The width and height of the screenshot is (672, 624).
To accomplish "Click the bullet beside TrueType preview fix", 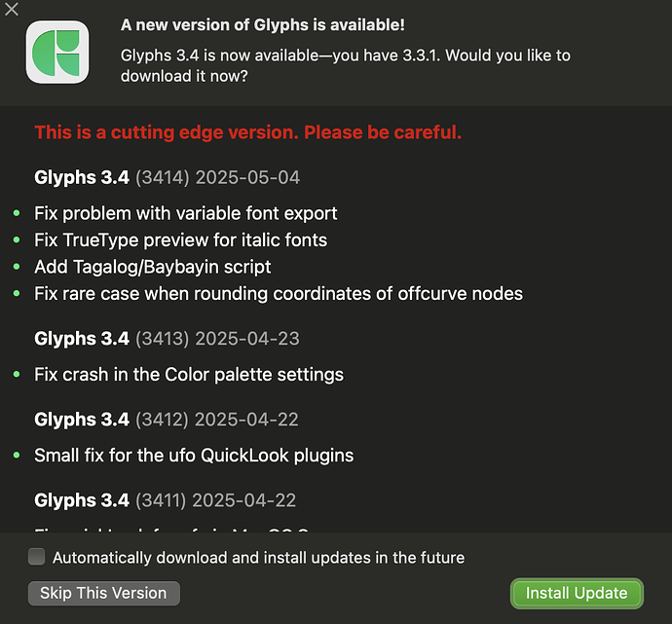I will pos(17,239).
